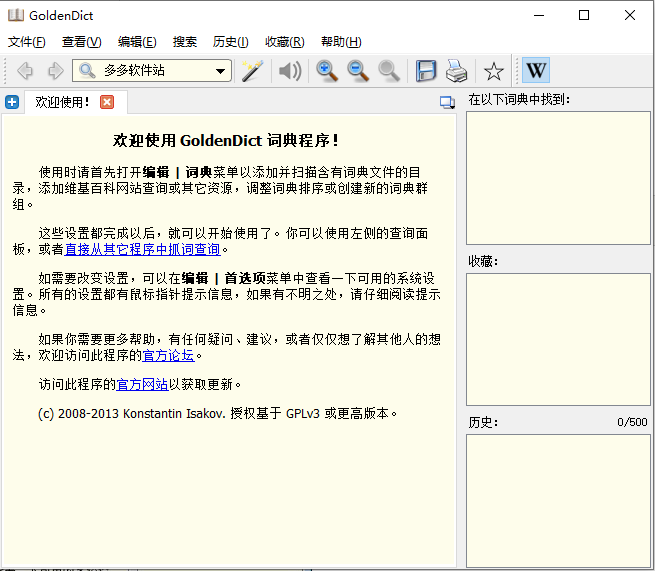Screen dimensions: 655x571
Task: Zoom in with the plus magnifier
Action: [327, 71]
